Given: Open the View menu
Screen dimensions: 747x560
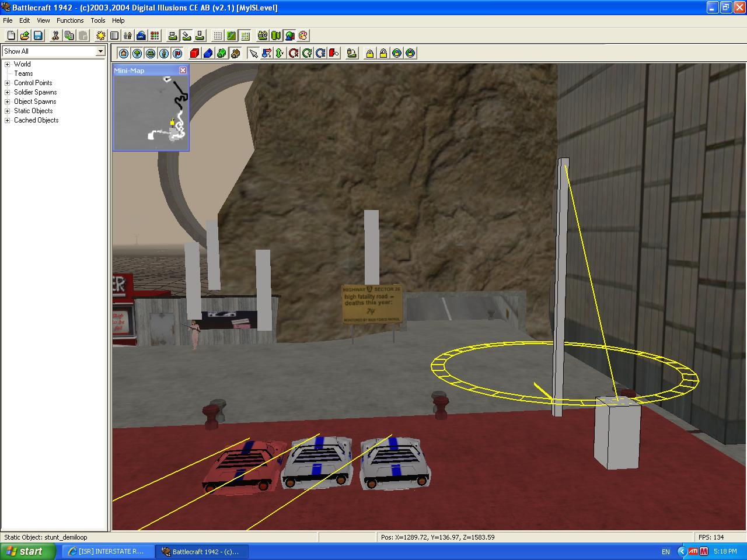Looking at the screenshot, I should click(x=43, y=20).
